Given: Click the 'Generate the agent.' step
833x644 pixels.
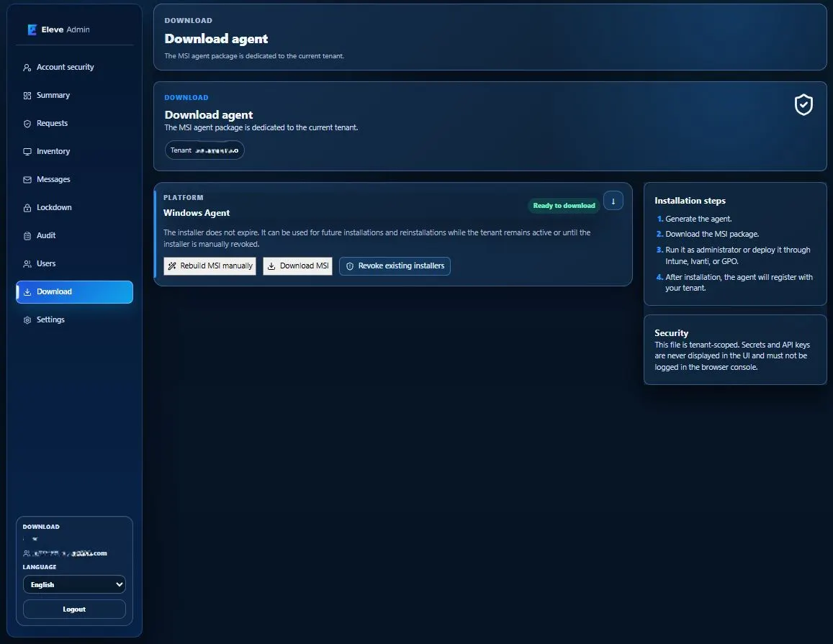Looking at the screenshot, I should [698, 219].
